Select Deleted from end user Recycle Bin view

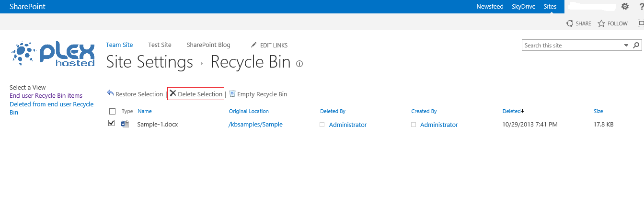[51, 108]
